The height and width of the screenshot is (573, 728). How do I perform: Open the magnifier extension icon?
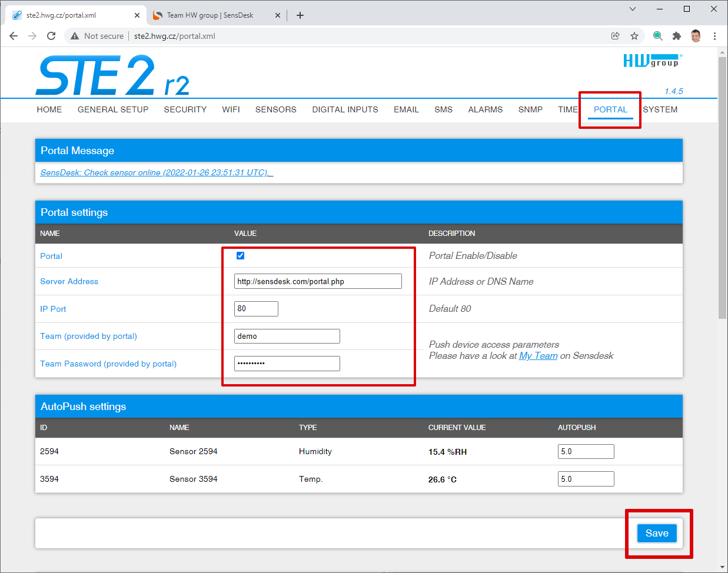(x=658, y=36)
